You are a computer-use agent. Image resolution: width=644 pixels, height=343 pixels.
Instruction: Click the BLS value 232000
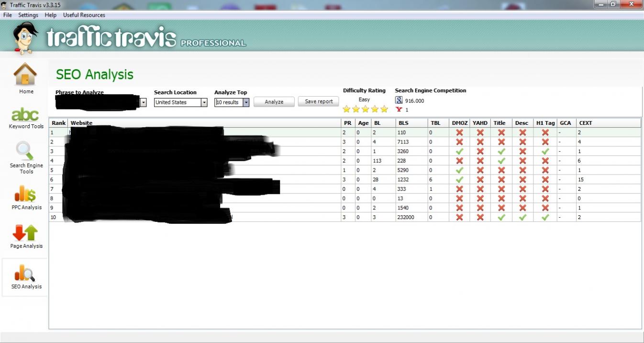(x=406, y=217)
